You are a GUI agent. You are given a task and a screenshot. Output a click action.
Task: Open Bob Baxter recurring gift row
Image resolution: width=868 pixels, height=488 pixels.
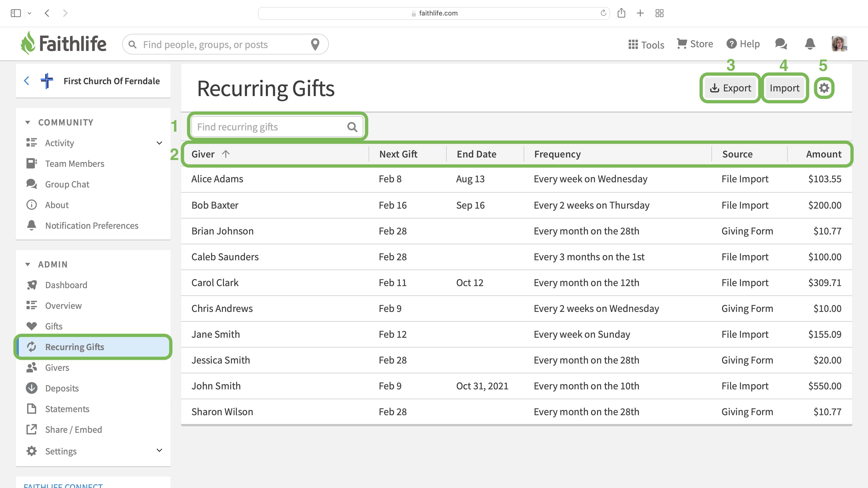pyautogui.click(x=516, y=205)
